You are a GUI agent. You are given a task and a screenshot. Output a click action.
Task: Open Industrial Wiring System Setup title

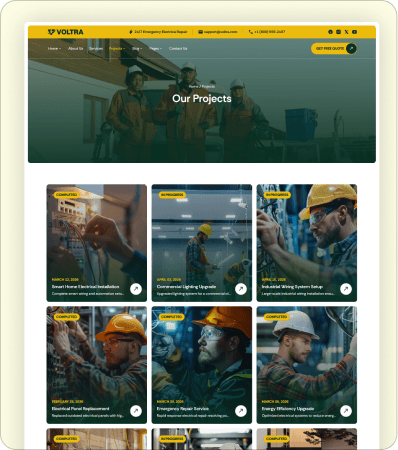coord(292,287)
